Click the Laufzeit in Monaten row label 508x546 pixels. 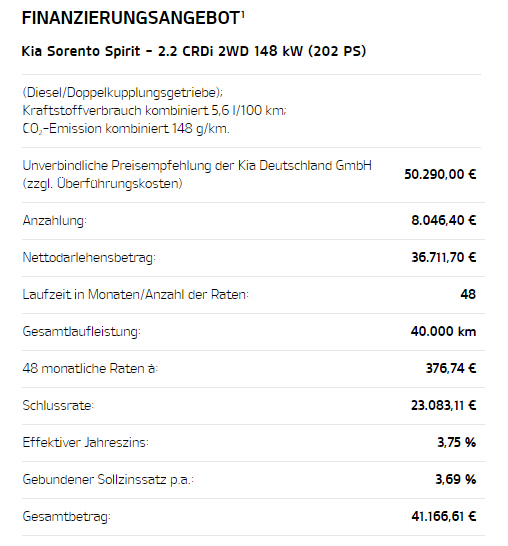click(x=135, y=295)
